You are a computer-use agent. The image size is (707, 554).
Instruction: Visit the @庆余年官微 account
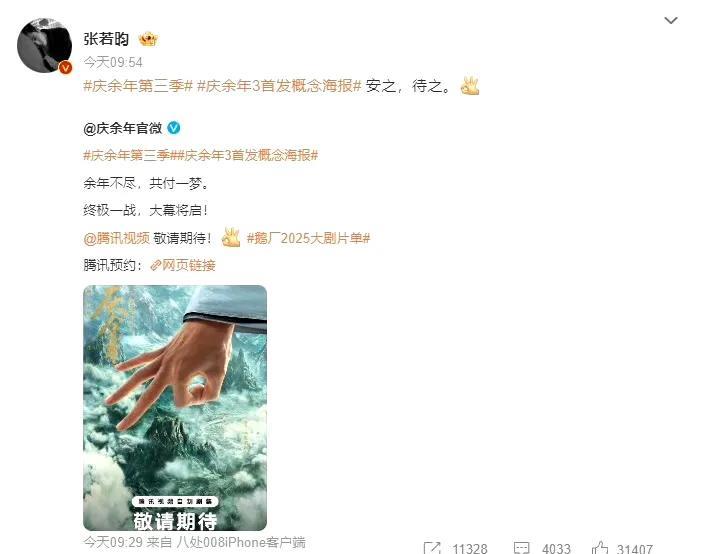(x=123, y=128)
